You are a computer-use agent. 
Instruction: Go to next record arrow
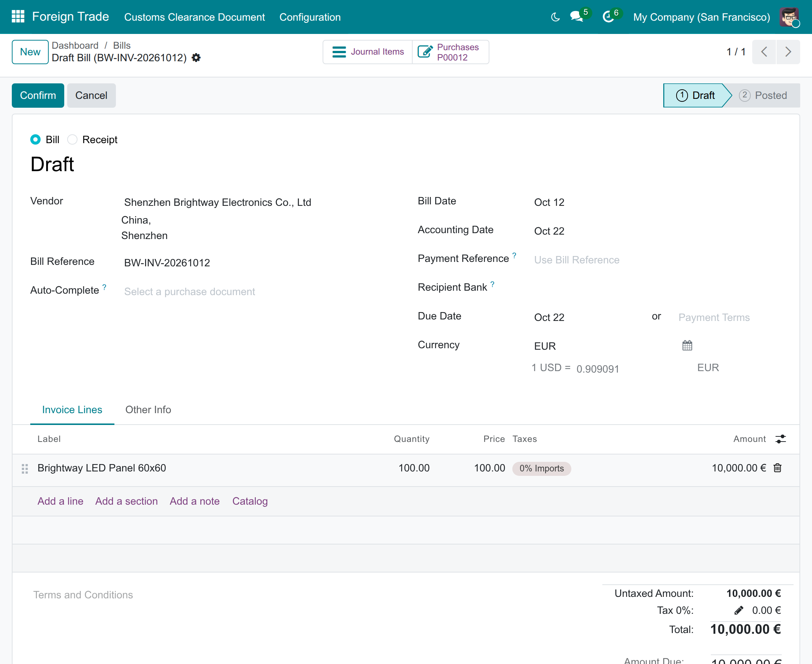(788, 52)
